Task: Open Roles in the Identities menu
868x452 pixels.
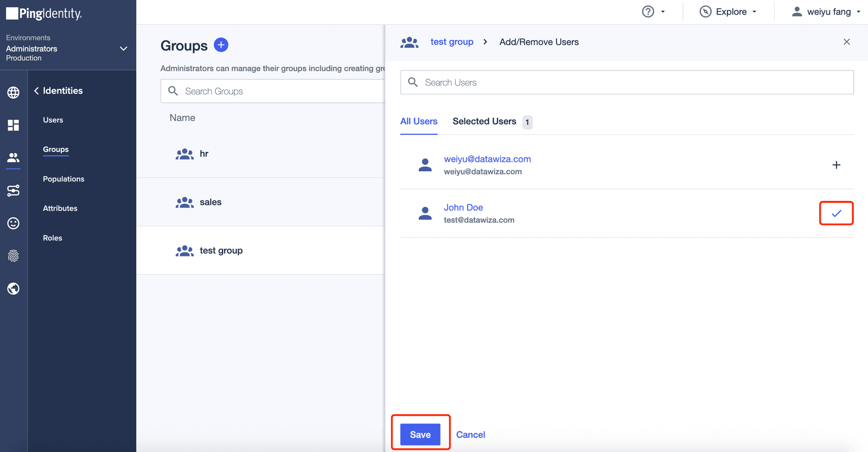Action: tap(53, 238)
